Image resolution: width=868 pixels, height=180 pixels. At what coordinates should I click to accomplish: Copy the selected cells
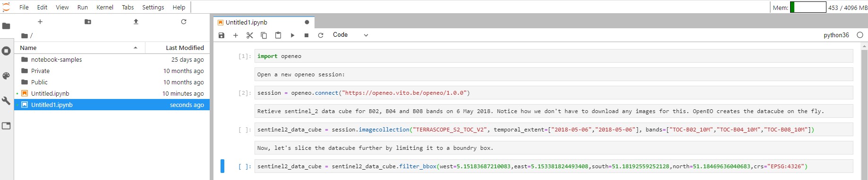pos(264,35)
